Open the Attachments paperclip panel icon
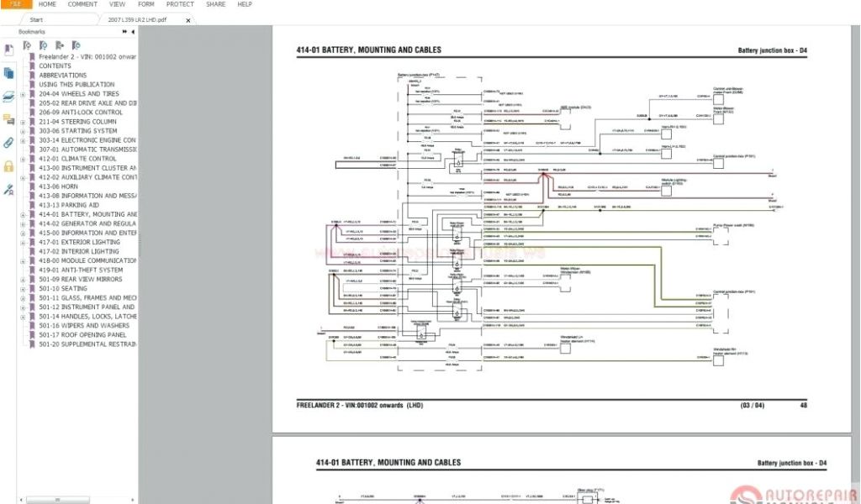The height and width of the screenshot is (504, 861). [8, 143]
